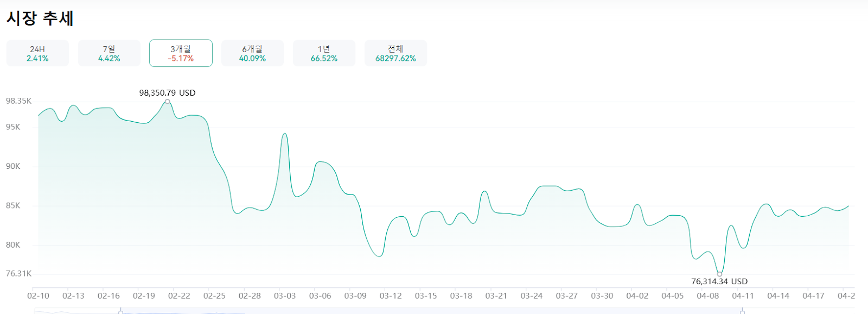Choose the 1년 range tab
This screenshot has width=868, height=314.
[324, 53]
